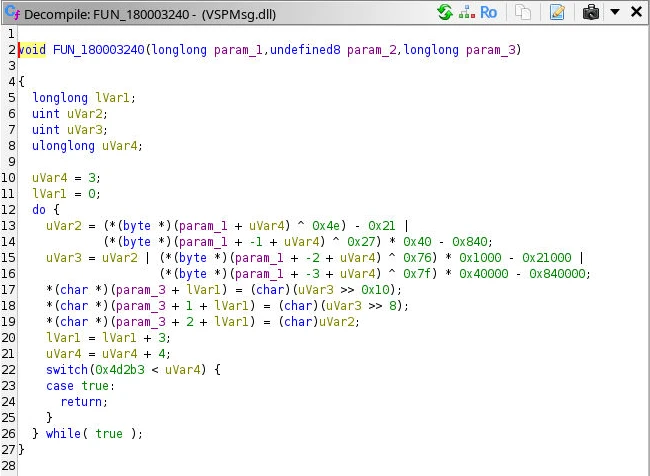
Task: Click constant 0x4e on line 13
Action: 326,226
